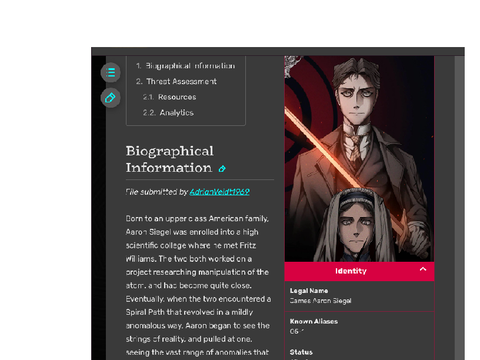Click the Biographical Information heading

click(x=170, y=159)
